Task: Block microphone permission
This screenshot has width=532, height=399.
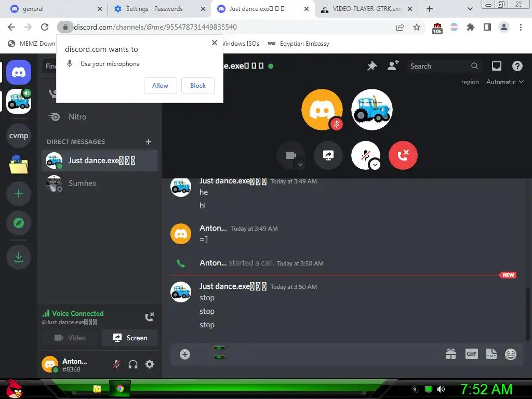Action: point(198,86)
